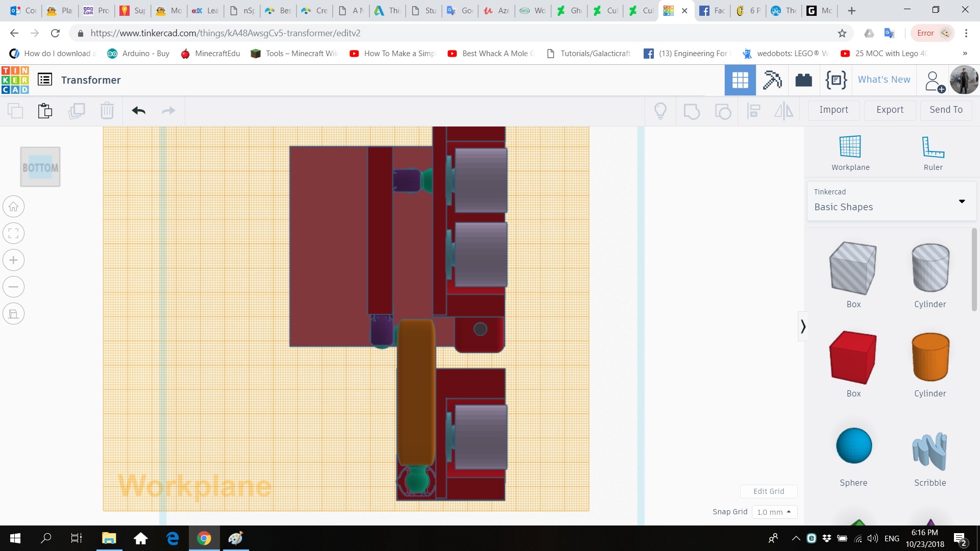
Task: Click the Fit view to selection icon
Action: (13, 233)
